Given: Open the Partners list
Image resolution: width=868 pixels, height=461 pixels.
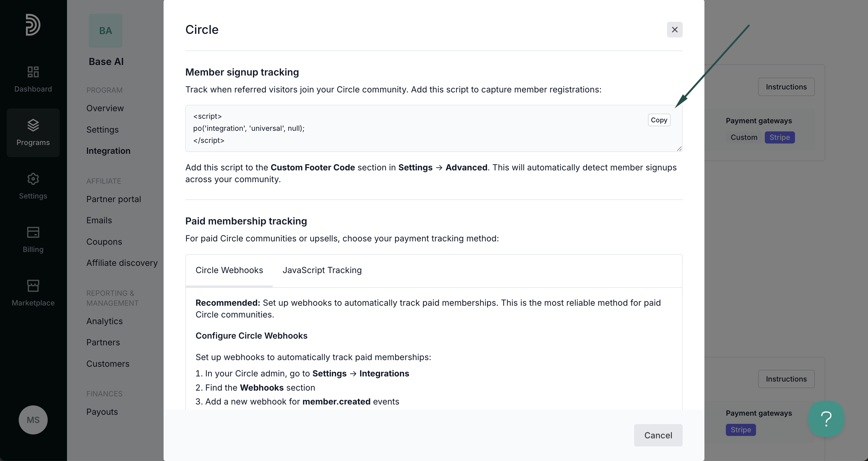Looking at the screenshot, I should point(103,342).
